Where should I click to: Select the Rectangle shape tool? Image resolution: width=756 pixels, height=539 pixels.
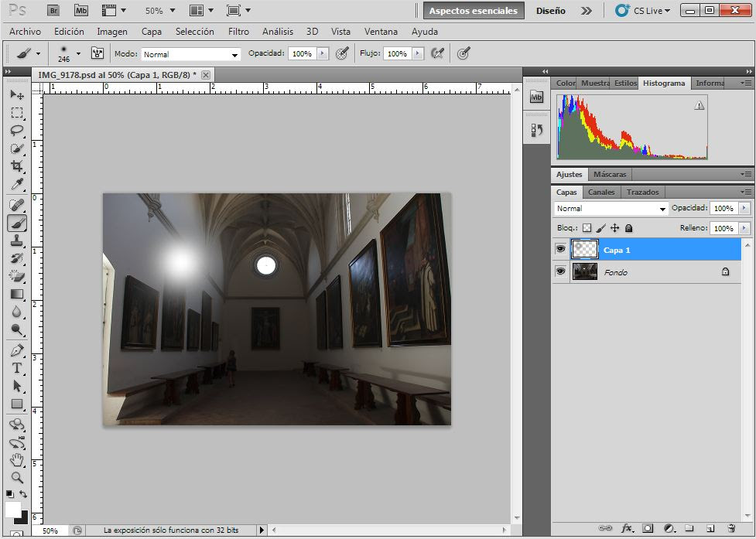click(17, 404)
